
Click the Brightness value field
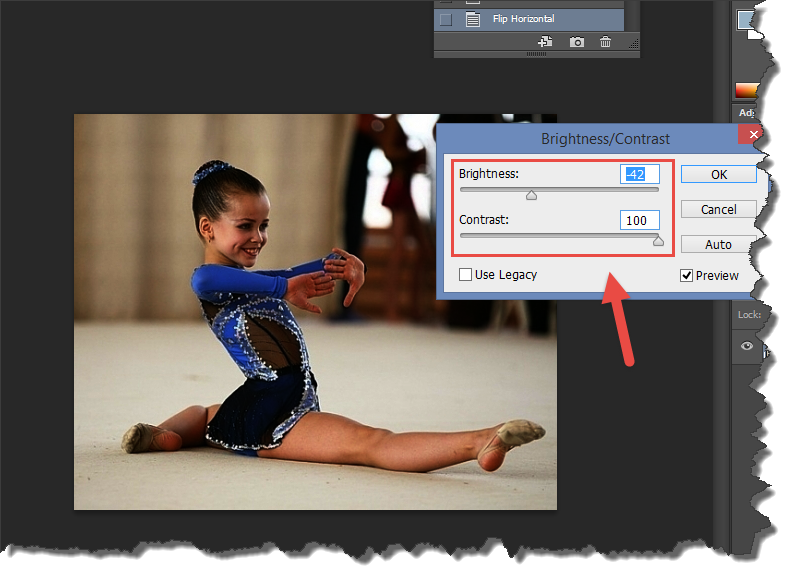640,174
